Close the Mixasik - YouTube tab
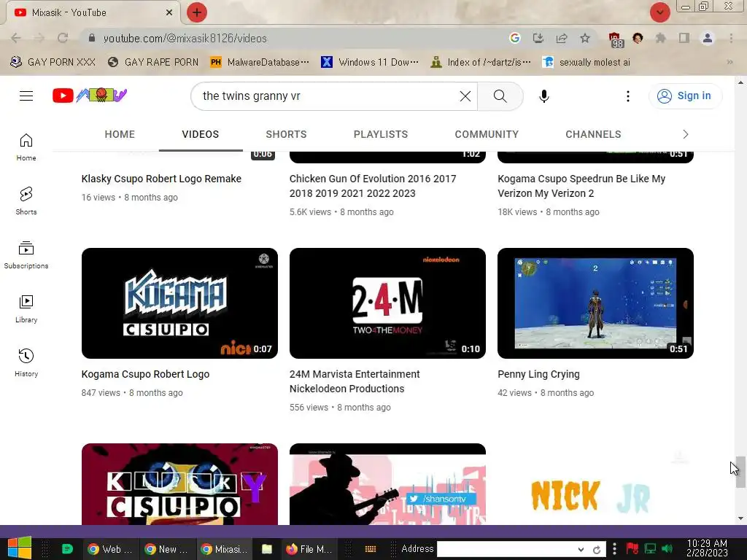 [169, 12]
